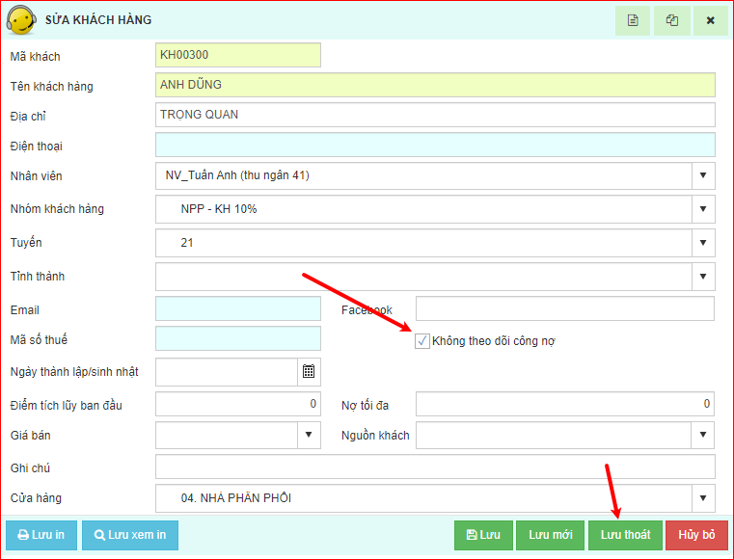The height and width of the screenshot is (560, 734).
Task: Click the copy icon in the title bar
Action: click(671, 20)
